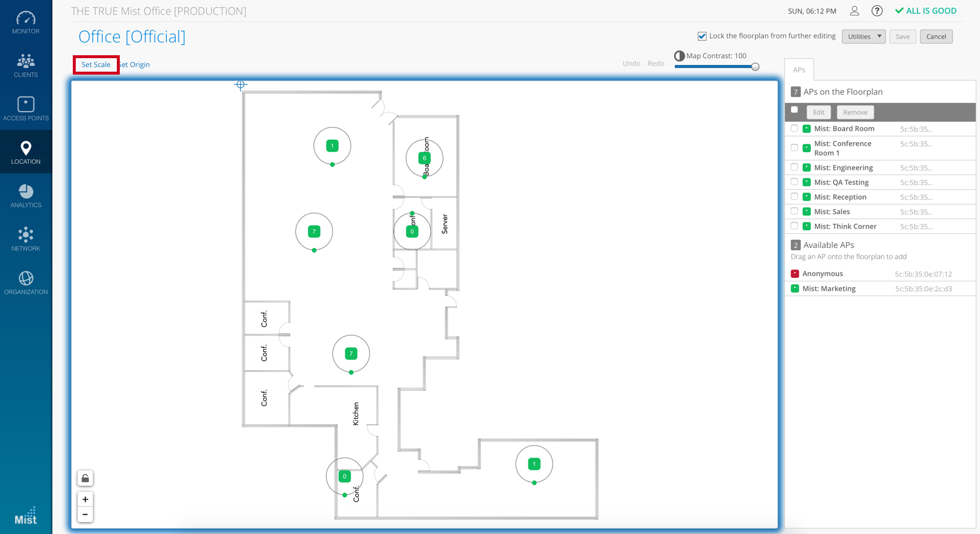Zoom in on the floorplan map
Screen dimensions: 980x534
(85, 499)
